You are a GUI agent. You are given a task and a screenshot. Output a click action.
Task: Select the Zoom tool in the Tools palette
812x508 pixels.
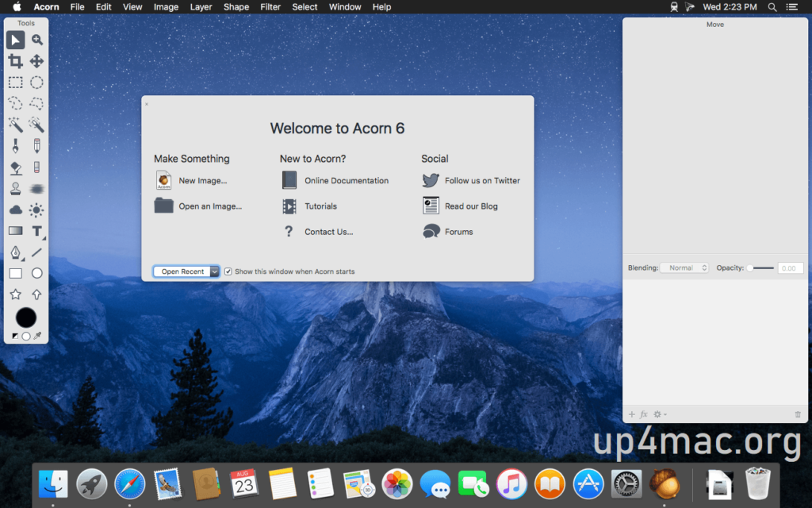(36, 40)
